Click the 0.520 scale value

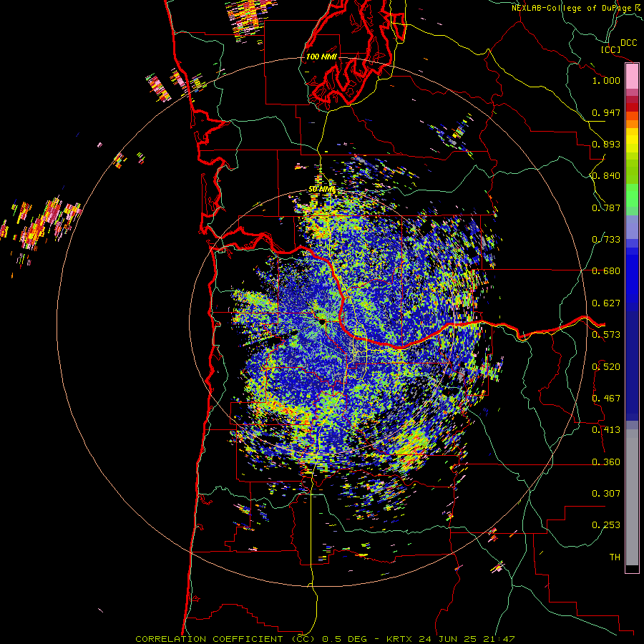pos(606,367)
